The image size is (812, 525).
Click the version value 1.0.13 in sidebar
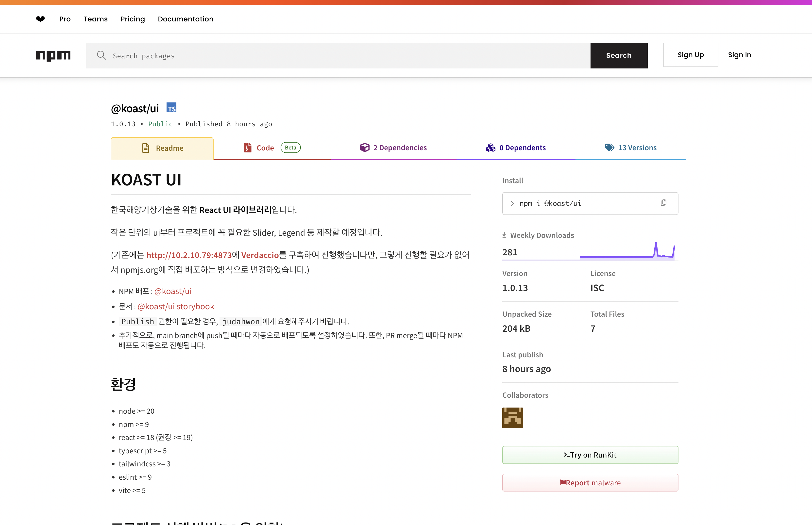click(x=515, y=288)
